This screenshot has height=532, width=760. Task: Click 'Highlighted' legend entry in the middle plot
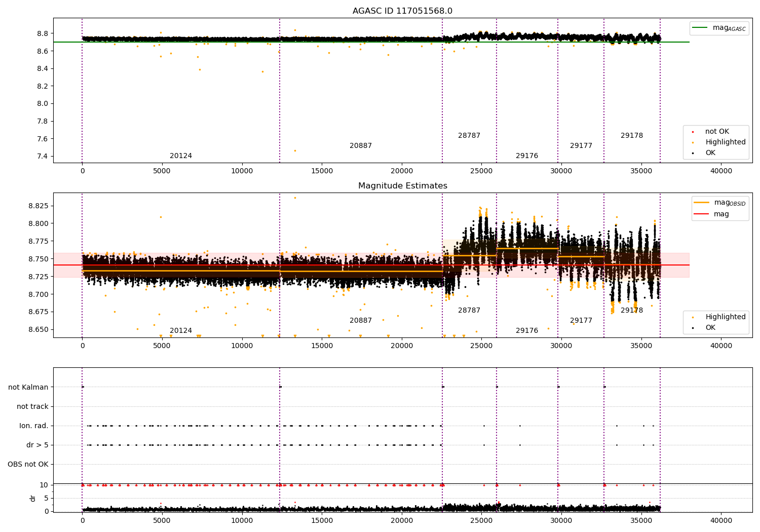click(718, 317)
